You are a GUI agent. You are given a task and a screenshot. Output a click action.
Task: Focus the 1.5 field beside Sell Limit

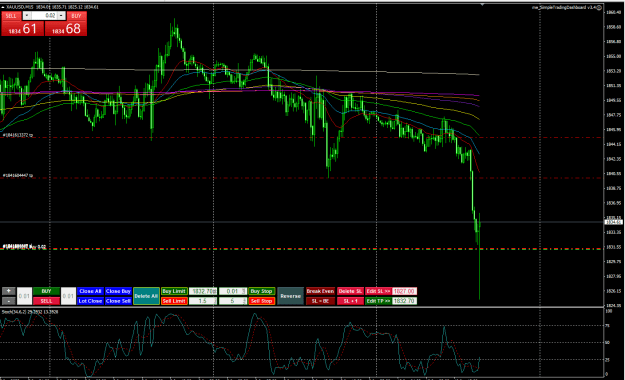[203, 301]
